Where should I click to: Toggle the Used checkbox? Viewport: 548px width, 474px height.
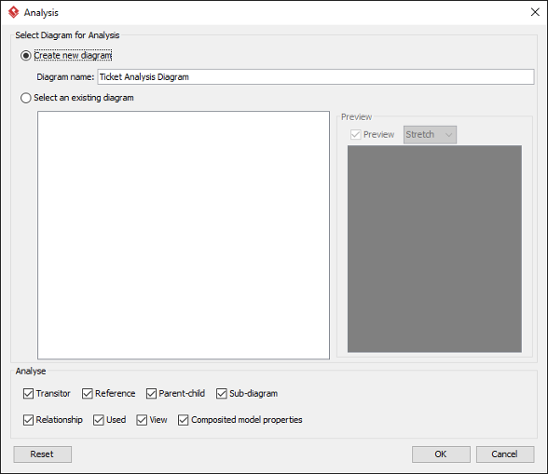(99, 420)
